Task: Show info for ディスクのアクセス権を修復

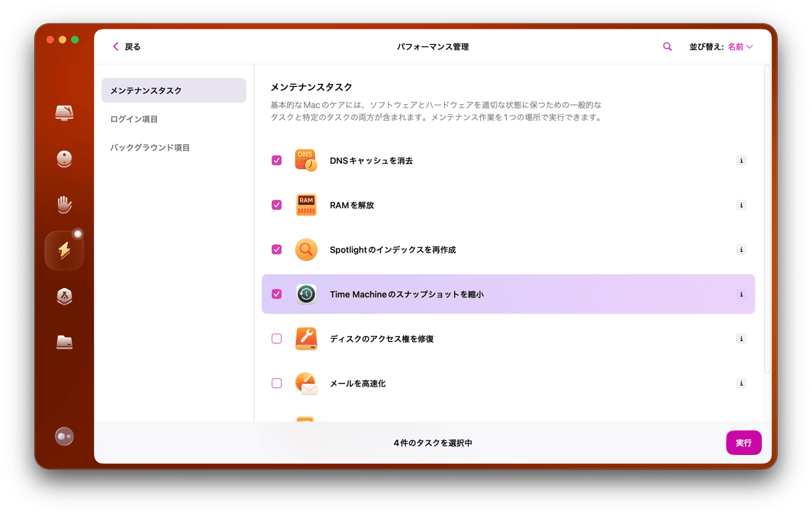Action: tap(741, 339)
